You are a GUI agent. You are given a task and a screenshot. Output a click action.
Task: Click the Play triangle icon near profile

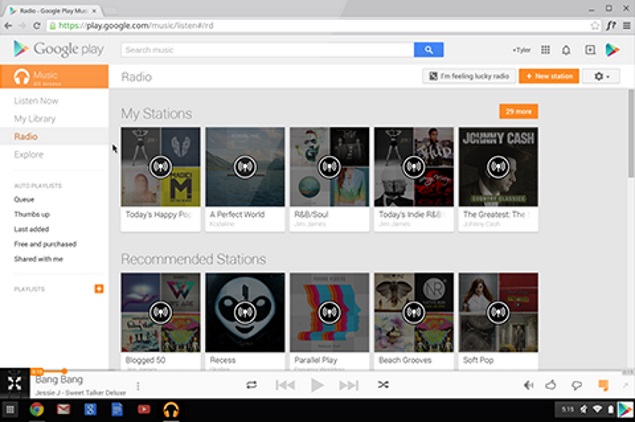click(x=612, y=50)
